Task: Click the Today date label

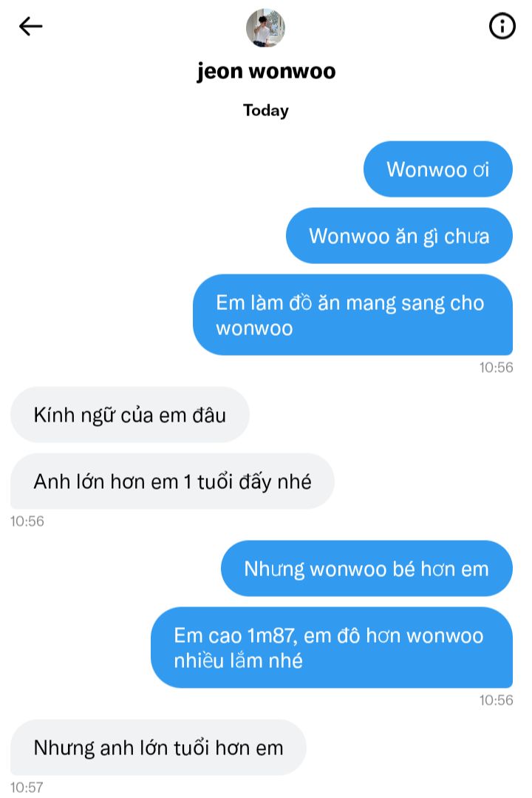Action: (x=265, y=110)
